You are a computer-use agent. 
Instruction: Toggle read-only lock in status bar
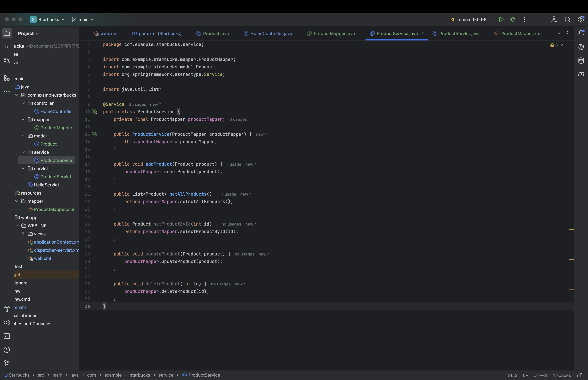pos(580,375)
